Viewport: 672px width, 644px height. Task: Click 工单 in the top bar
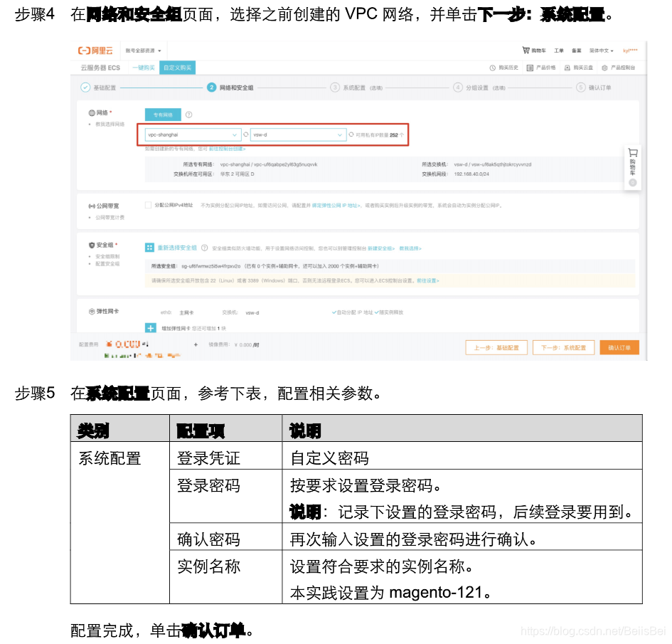pos(559,51)
